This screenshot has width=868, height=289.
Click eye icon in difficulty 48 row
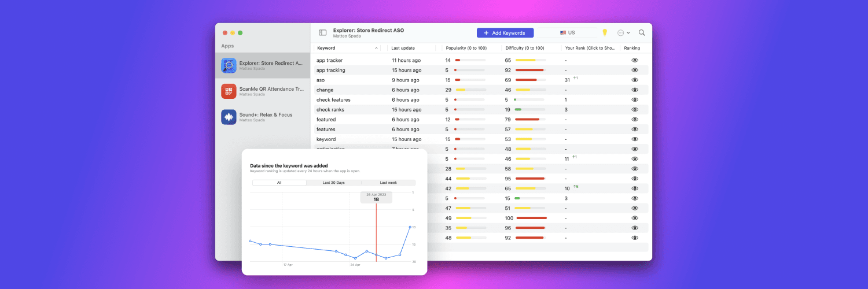[x=635, y=149]
